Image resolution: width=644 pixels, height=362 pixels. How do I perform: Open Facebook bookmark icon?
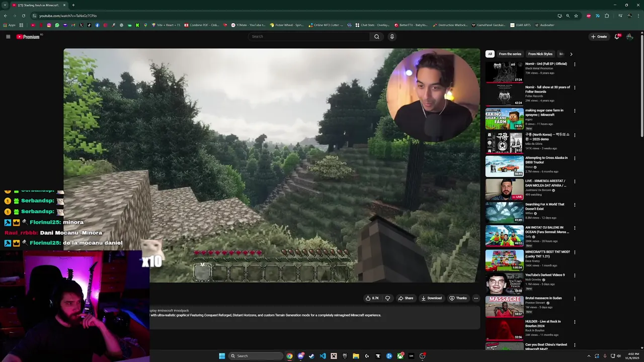(x=97, y=25)
